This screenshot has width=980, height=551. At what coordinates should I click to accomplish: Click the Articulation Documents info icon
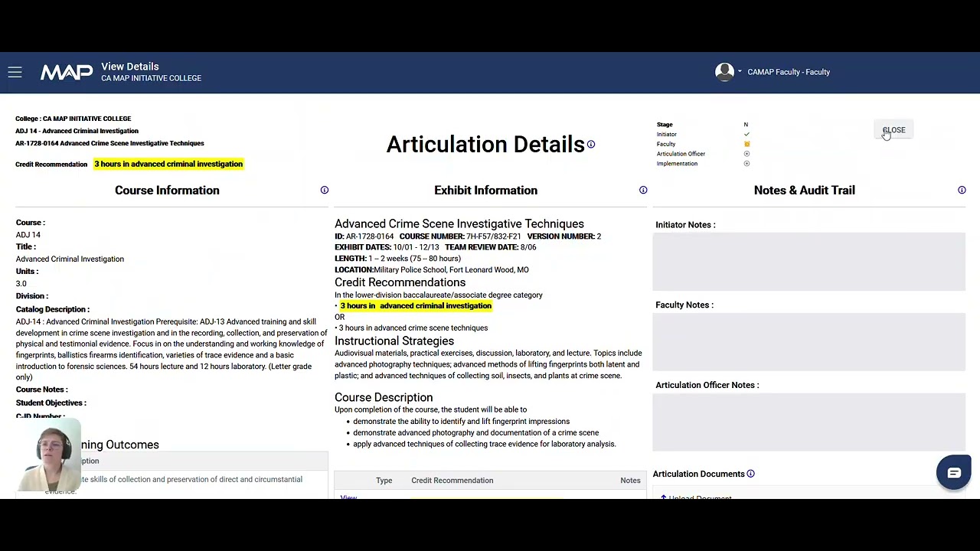[x=750, y=474]
